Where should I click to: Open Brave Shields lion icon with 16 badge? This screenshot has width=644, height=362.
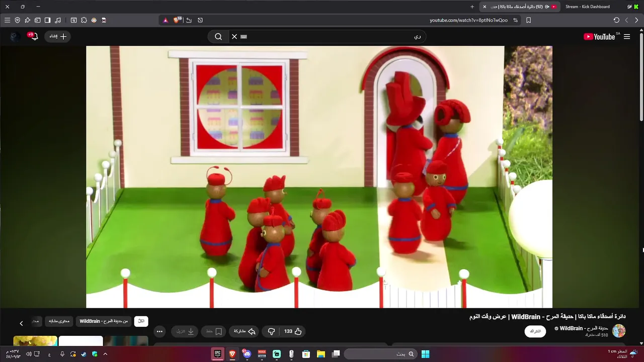click(177, 20)
